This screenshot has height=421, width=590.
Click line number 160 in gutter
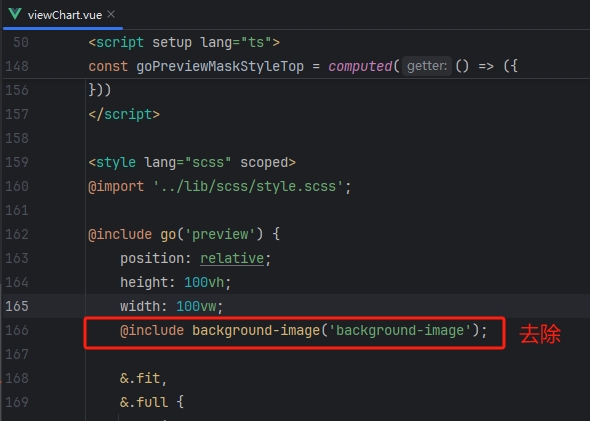tap(17, 186)
